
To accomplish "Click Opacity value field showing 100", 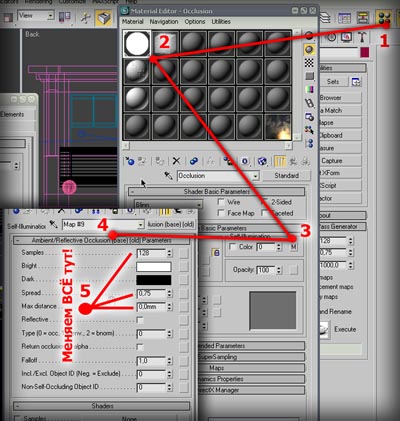I will point(266,270).
